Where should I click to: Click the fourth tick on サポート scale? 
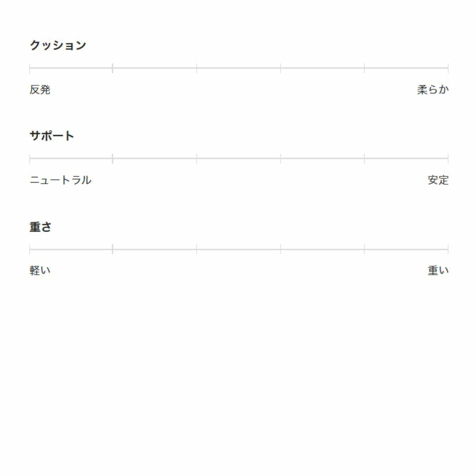coord(280,159)
